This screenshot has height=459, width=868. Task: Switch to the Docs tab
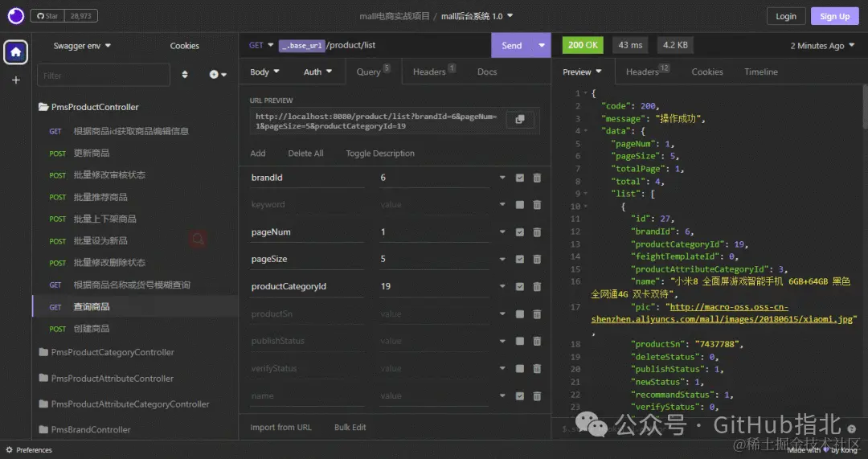pos(487,72)
